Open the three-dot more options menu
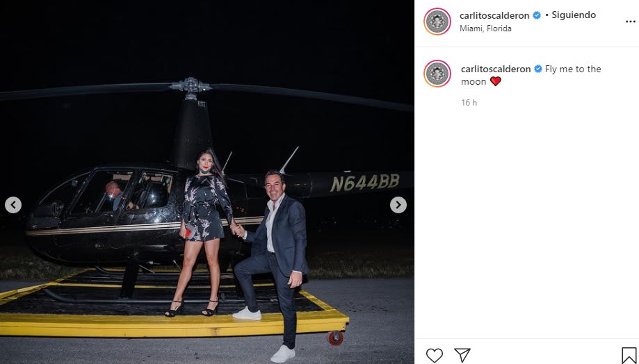This screenshot has height=364, width=639. [x=630, y=22]
